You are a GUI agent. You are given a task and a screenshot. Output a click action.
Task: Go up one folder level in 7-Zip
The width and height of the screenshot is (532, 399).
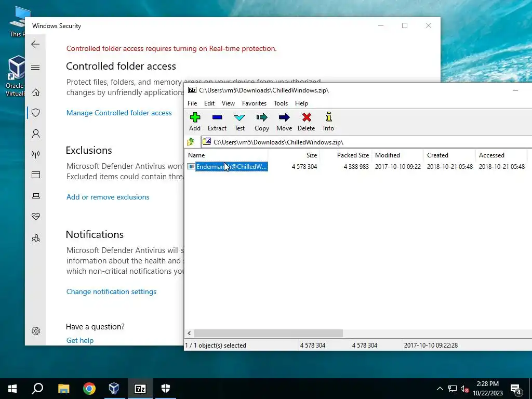(x=191, y=142)
